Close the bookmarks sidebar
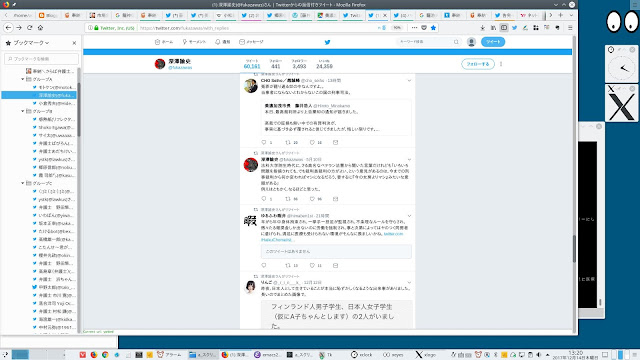The image size is (640, 360). pos(74,43)
